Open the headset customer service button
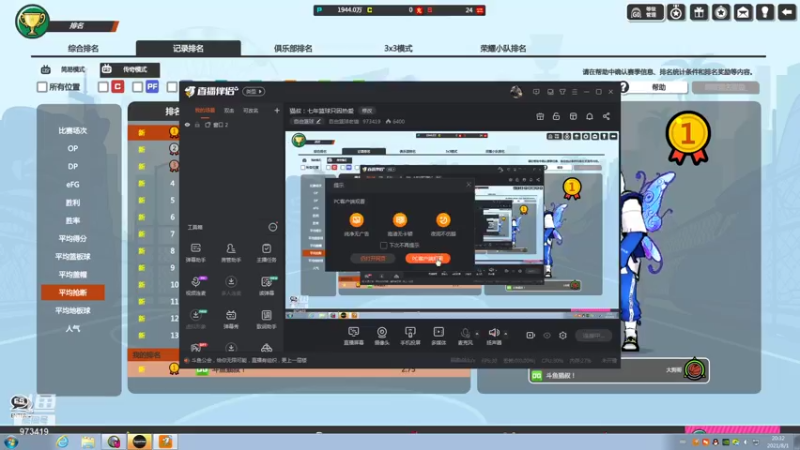800x450 pixels. pyautogui.click(x=645, y=12)
